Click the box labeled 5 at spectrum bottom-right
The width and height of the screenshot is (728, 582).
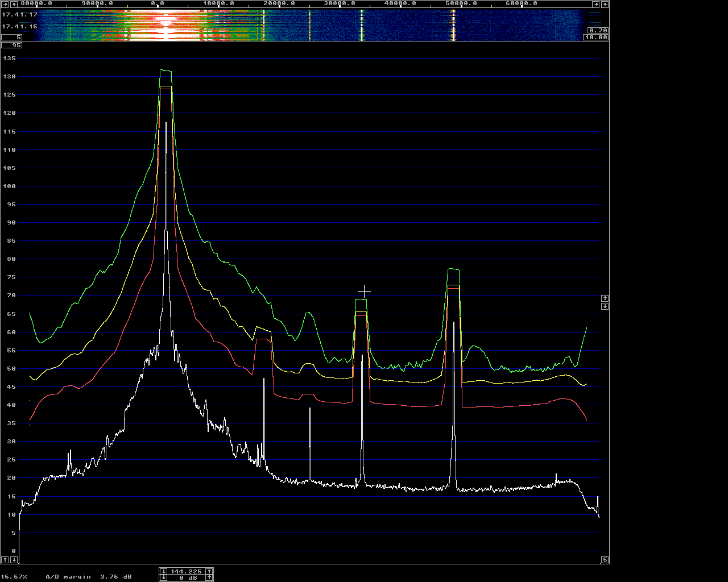point(605,560)
